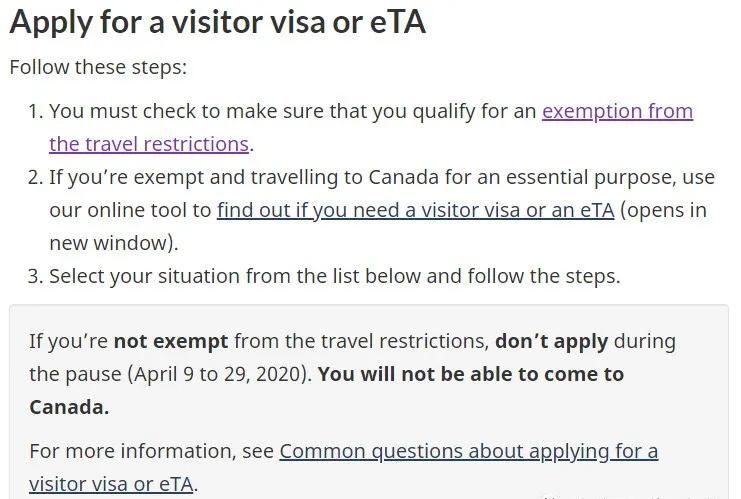The height and width of the screenshot is (499, 741).
Task: Click the Apply for a visitor visa or eTA heading
Action: 217,22
